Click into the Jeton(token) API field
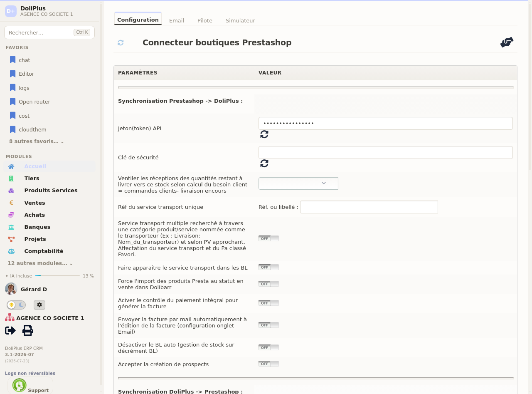The width and height of the screenshot is (532, 394). [386, 123]
